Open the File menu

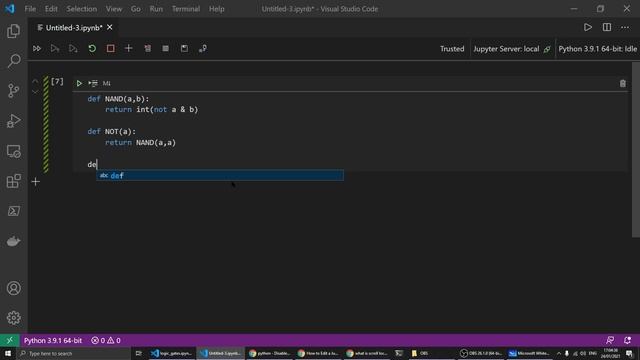(x=30, y=9)
